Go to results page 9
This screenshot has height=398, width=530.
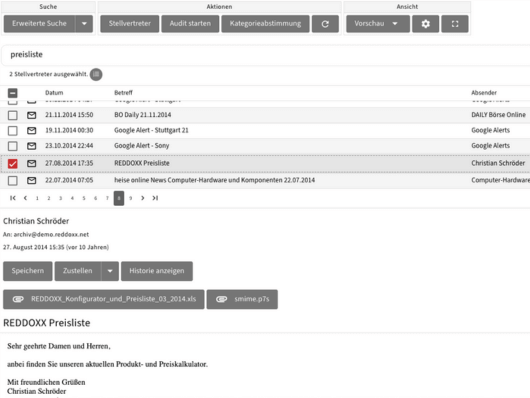coord(130,198)
